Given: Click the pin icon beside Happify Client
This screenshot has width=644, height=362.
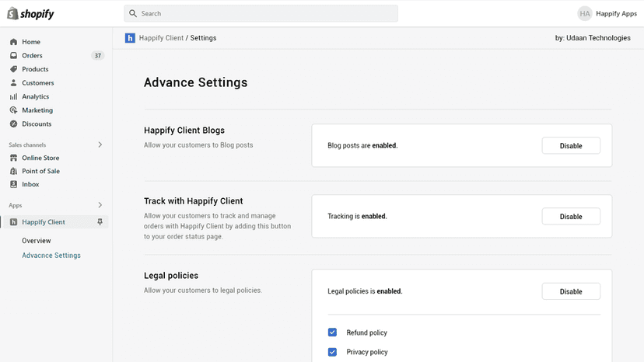Looking at the screenshot, I should click(100, 222).
